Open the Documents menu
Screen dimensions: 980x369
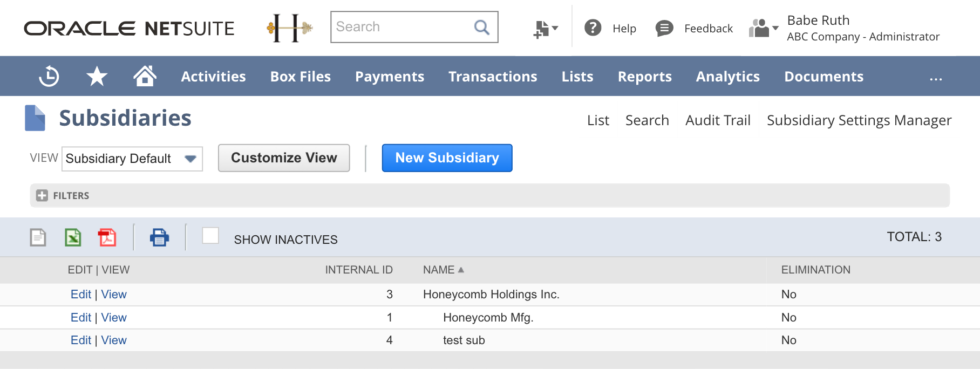824,77
